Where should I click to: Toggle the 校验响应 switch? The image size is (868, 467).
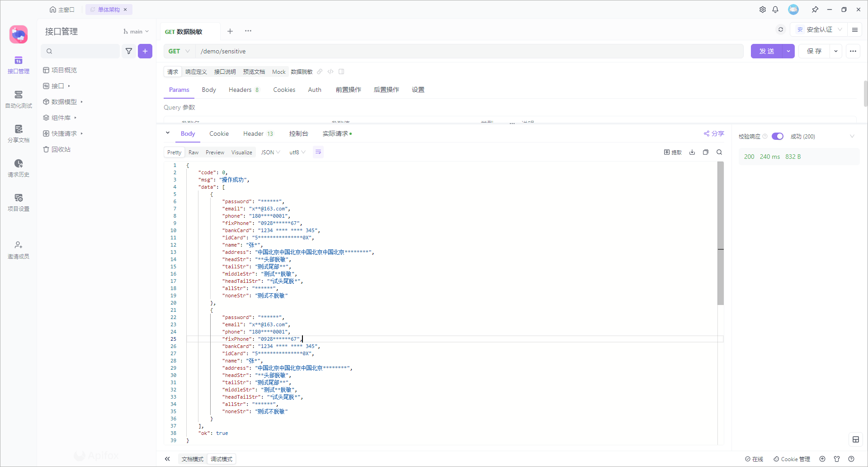point(778,137)
